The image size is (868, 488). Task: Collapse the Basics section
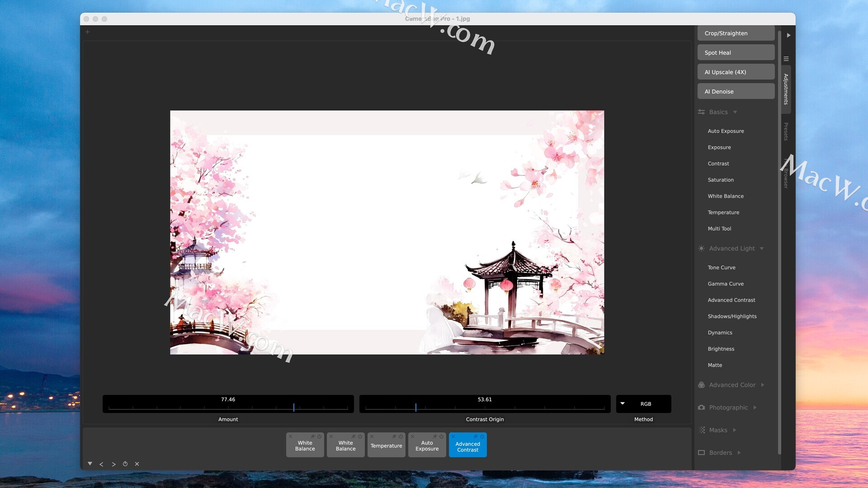[718, 112]
